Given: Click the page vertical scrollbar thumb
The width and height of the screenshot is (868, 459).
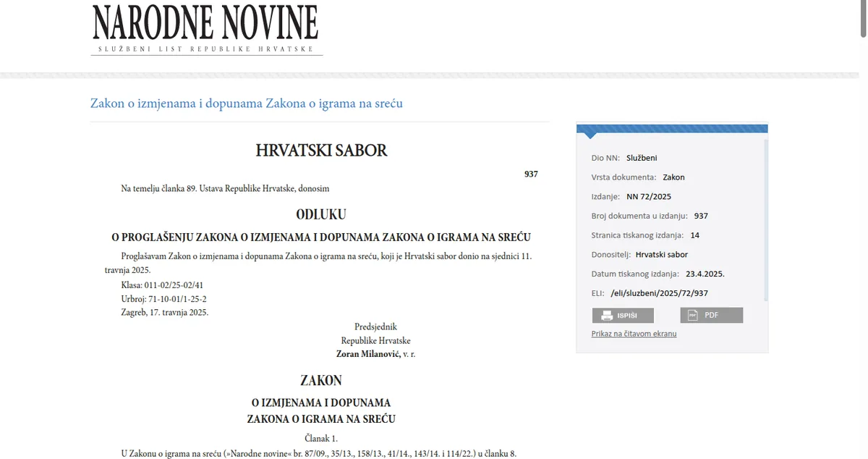Looking at the screenshot, I should point(864,18).
